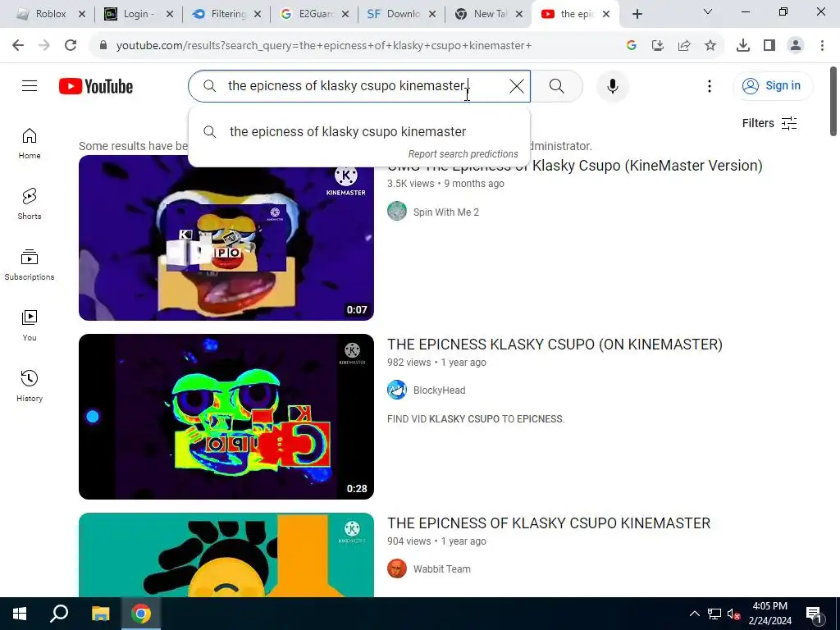Click the page vertical scrollbar
Image resolution: width=840 pixels, height=630 pixels.
[834, 102]
